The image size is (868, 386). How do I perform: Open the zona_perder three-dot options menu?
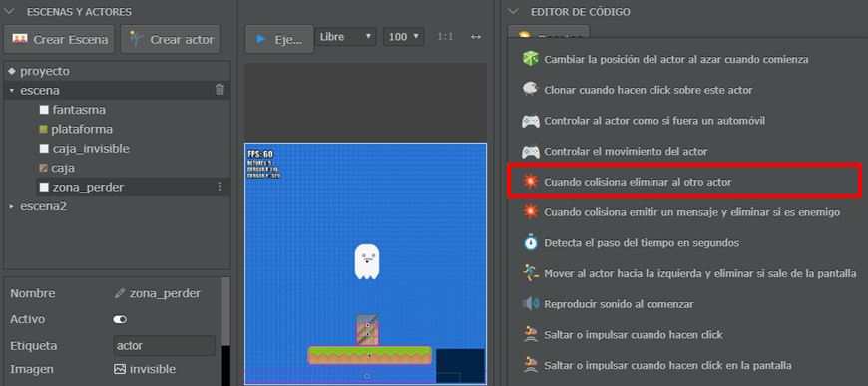[220, 187]
